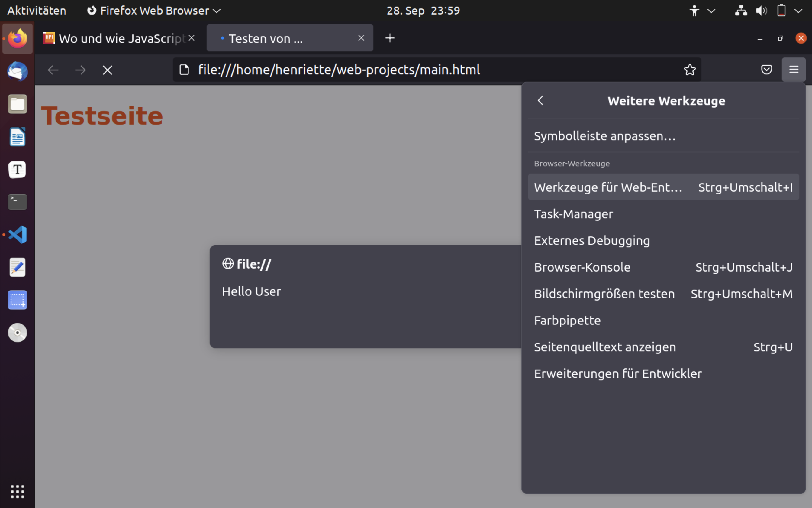812x508 pixels.
Task: Click the volume speaker icon in top bar
Action: coord(761,11)
